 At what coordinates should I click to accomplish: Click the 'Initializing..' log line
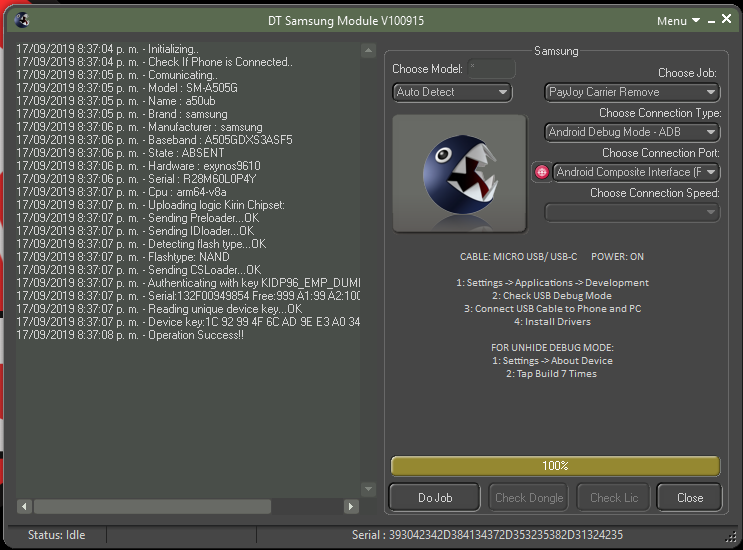(x=108, y=49)
